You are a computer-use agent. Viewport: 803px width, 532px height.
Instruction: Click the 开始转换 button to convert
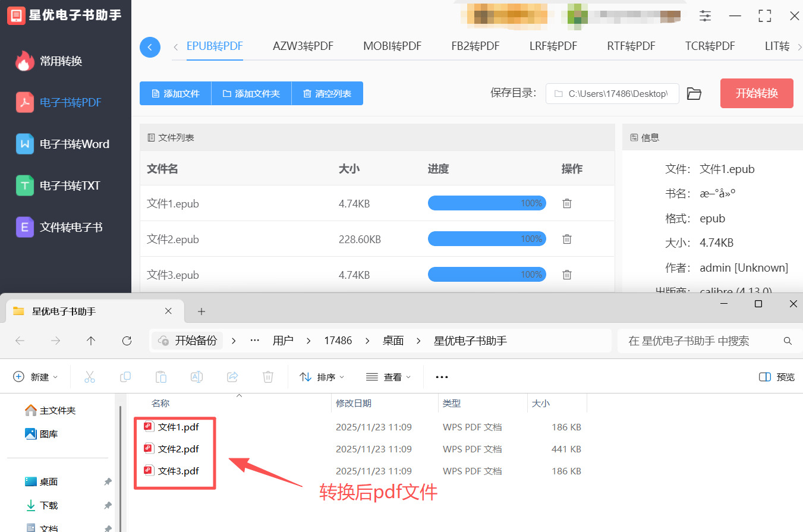757,93
